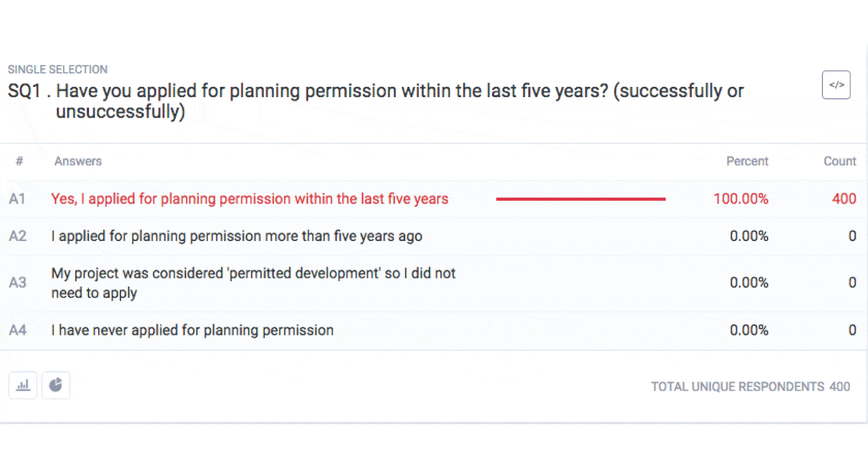The image size is (868, 456).
Task: Sort results by the Count column header
Action: tap(839, 161)
